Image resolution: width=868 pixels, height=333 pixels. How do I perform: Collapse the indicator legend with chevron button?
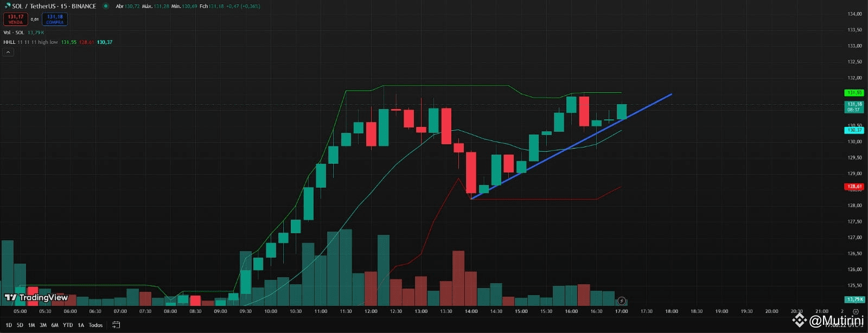click(x=8, y=52)
